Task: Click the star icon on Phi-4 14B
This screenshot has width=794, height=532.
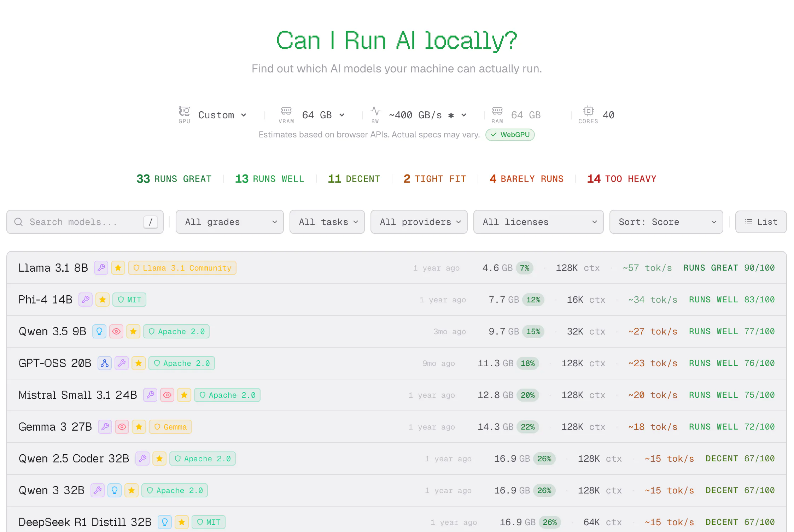Action: click(103, 300)
